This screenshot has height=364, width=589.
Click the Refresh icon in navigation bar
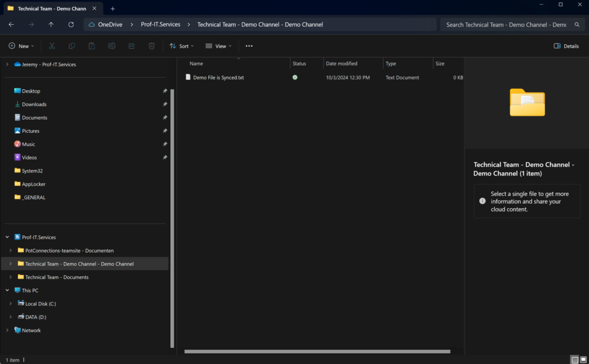[x=71, y=25]
